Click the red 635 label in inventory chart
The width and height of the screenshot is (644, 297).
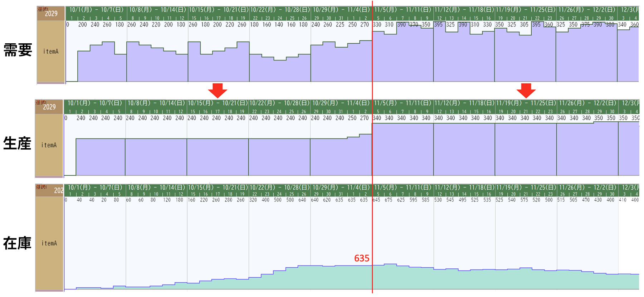pyautogui.click(x=362, y=258)
